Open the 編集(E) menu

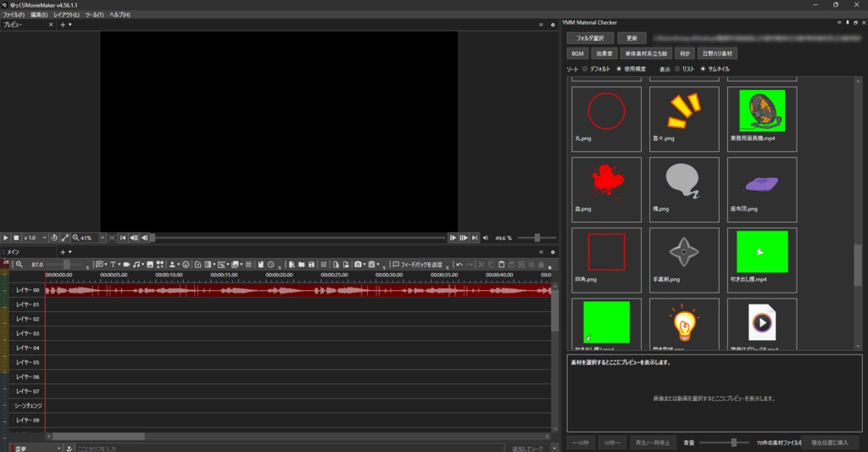[39, 15]
